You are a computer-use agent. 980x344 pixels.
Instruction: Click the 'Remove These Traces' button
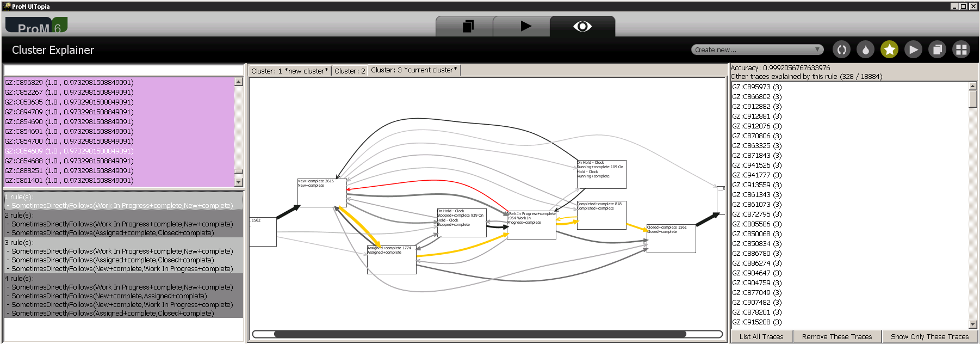coord(837,336)
